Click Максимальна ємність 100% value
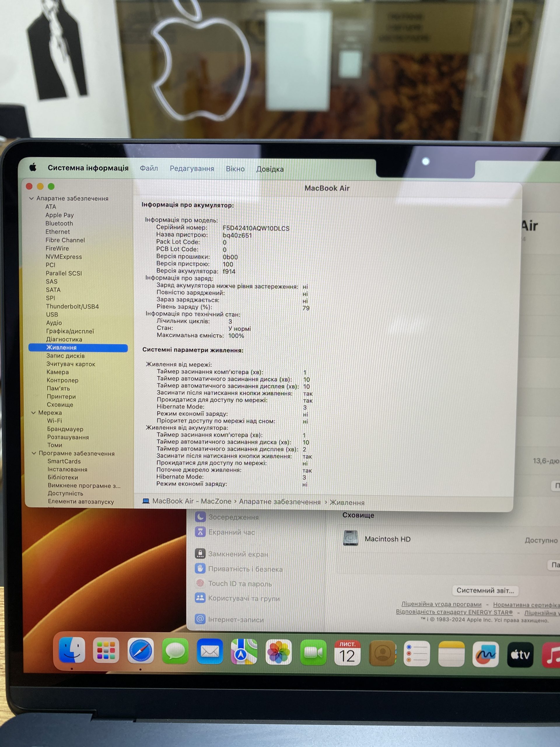The height and width of the screenshot is (747, 560). (236, 336)
